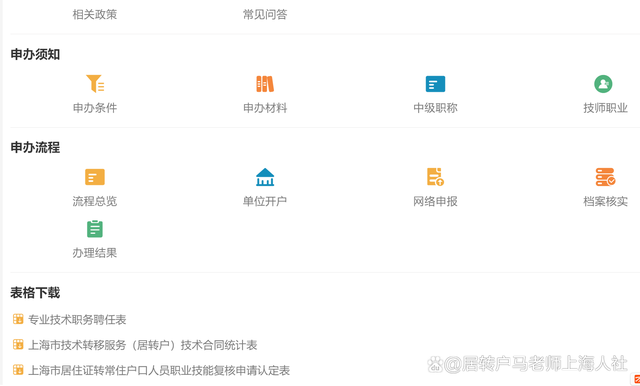Open the 相关政策 link

[x=95, y=15]
